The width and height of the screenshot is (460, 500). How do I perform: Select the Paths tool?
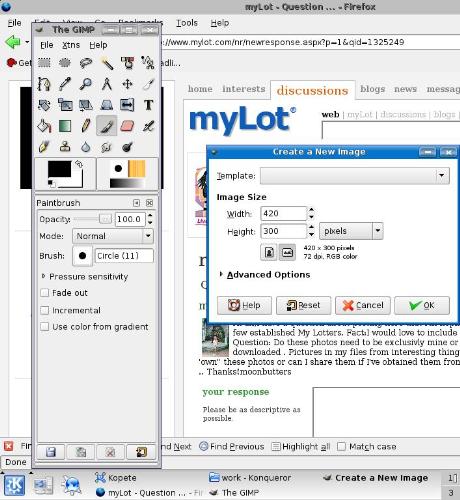coord(44,84)
